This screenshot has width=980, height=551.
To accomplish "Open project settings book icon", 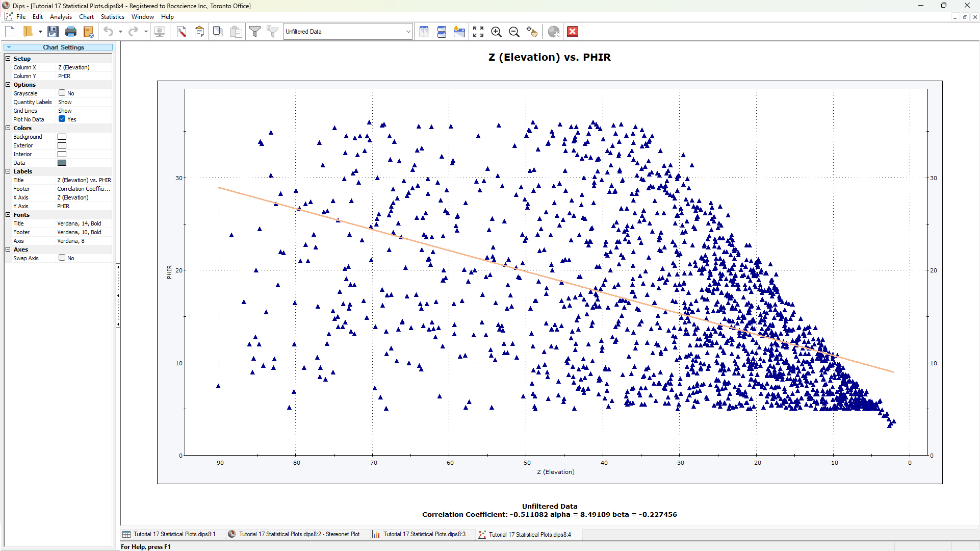I will click(x=89, y=32).
